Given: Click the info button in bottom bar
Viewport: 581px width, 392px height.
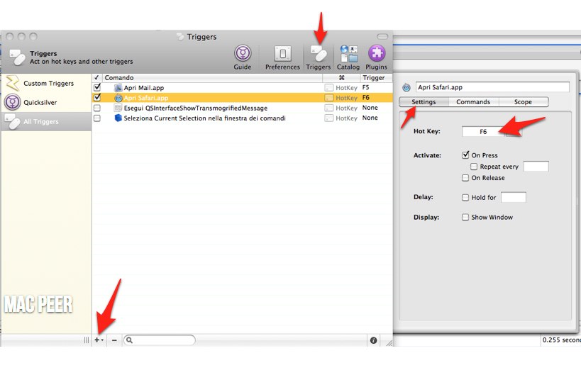Looking at the screenshot, I should pos(373,340).
